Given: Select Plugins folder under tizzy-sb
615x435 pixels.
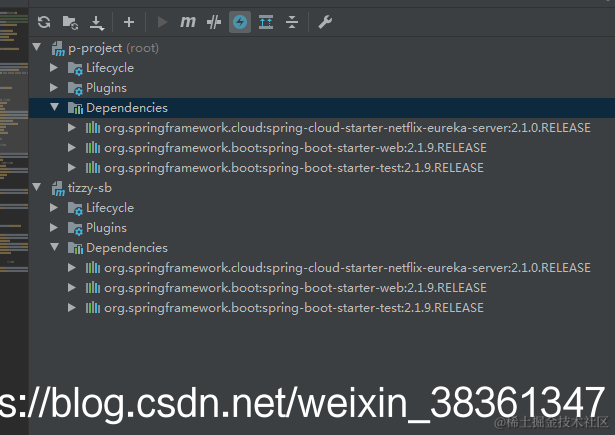Looking at the screenshot, I should [x=106, y=228].
